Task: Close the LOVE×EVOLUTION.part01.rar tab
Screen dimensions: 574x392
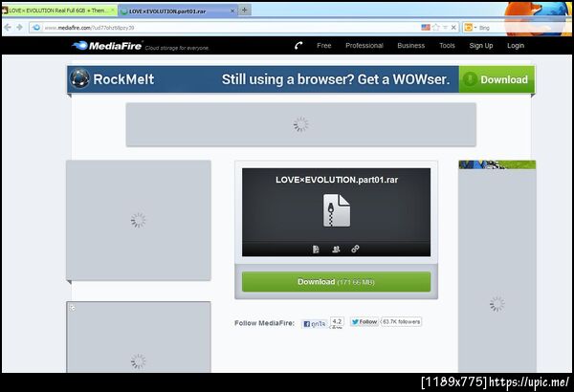Action: 232,11
